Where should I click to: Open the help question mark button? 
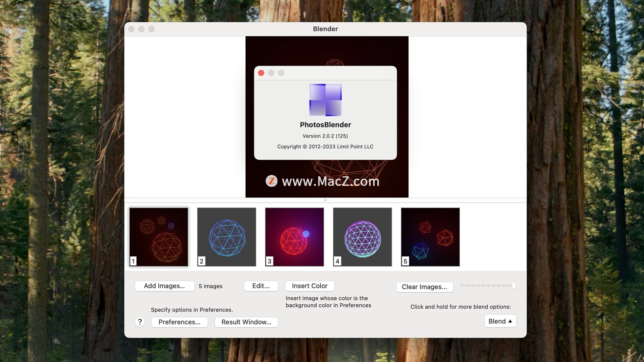click(140, 322)
